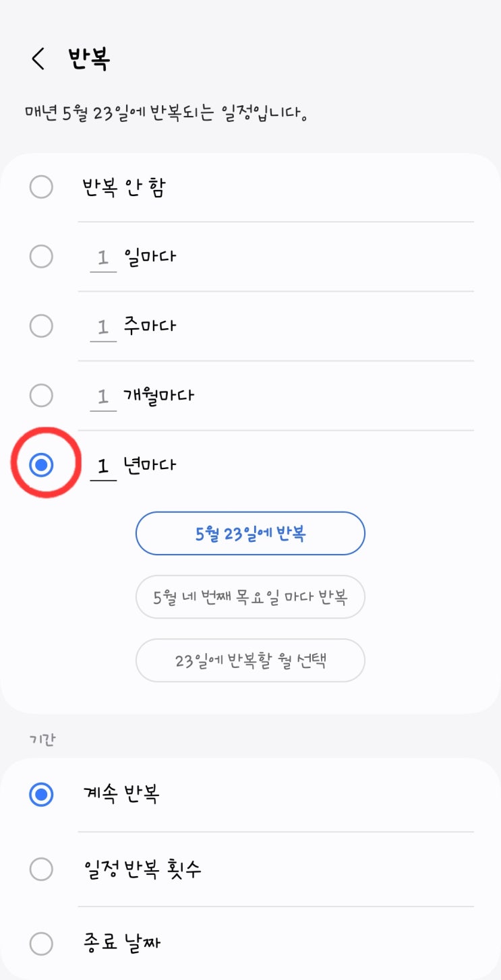Select the '주마다' radio button

41,326
